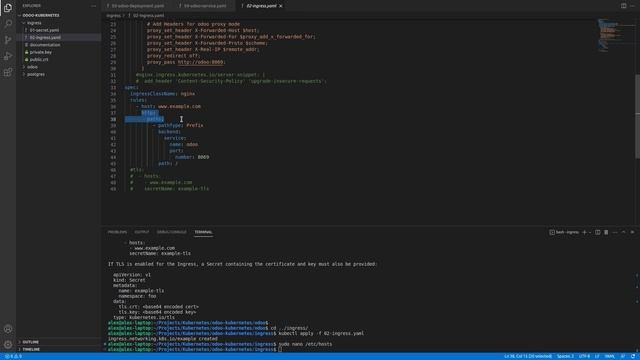
Task: Split the terminal panel
Action: pos(598,232)
